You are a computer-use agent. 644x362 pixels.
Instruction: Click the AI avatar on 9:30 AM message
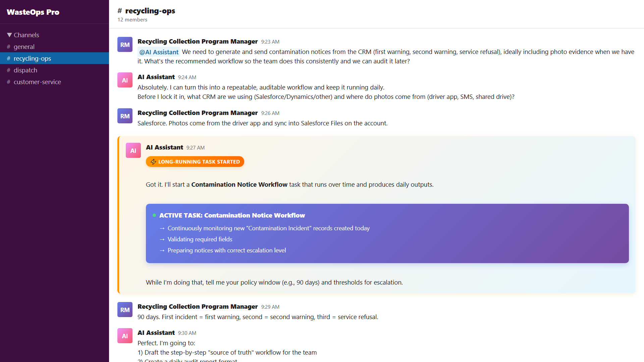tap(125, 336)
